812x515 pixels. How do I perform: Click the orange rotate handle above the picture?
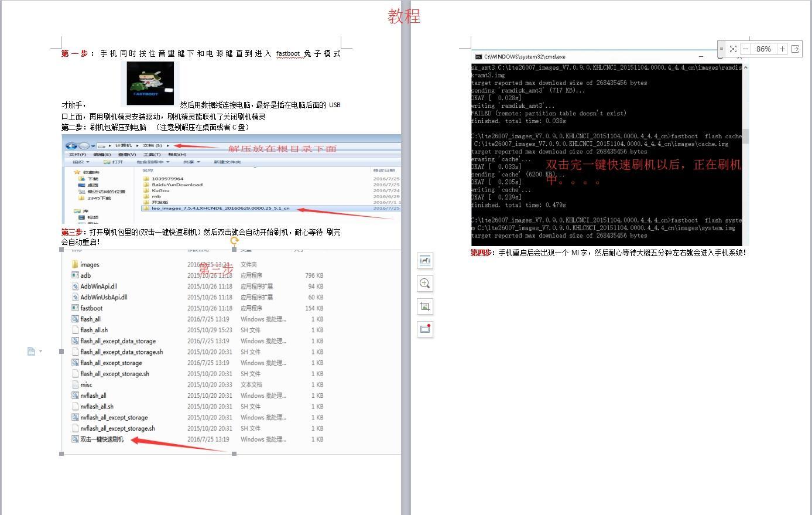pos(235,240)
